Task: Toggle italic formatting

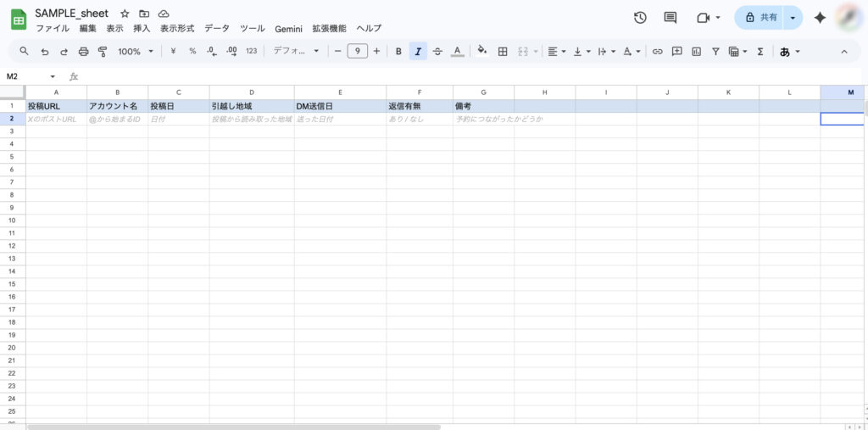Action: click(418, 52)
